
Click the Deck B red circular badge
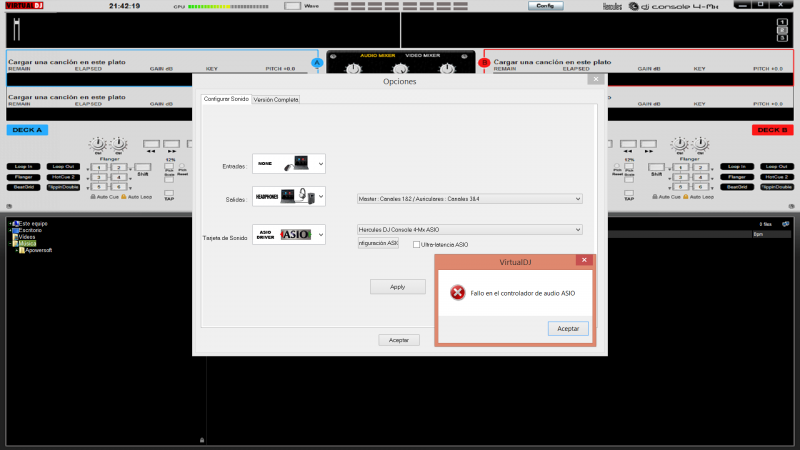click(484, 63)
